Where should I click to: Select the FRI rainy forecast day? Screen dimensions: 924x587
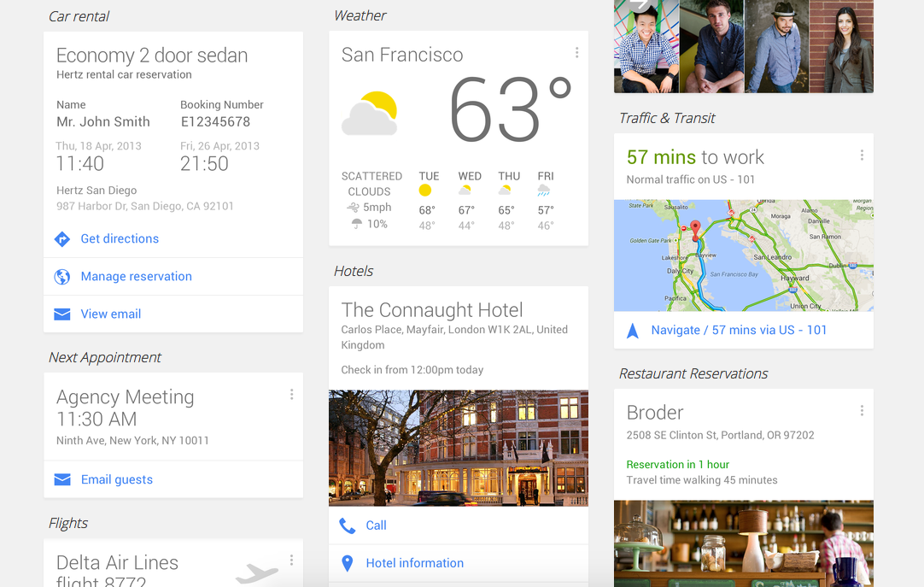point(545,200)
